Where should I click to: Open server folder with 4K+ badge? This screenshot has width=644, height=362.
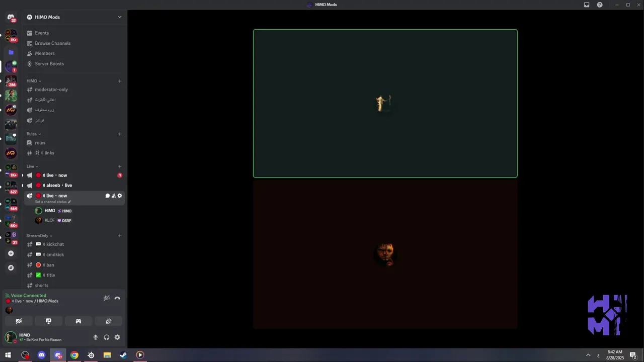(x=11, y=220)
